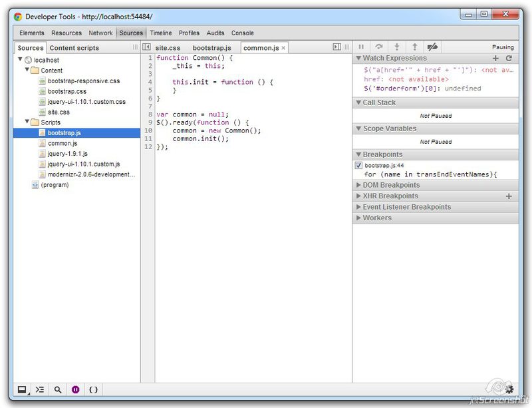
Task: Open the search icon in the bottom bar
Action: 57,389
